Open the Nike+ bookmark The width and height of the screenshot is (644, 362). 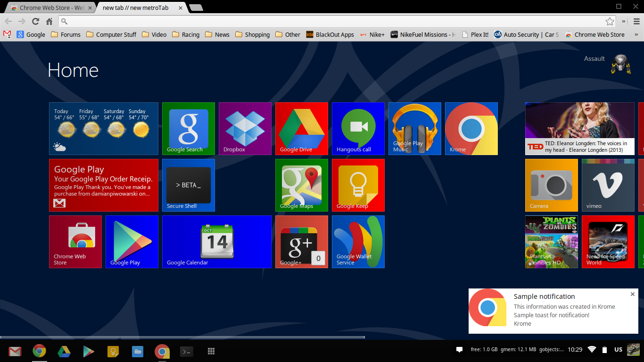point(372,34)
